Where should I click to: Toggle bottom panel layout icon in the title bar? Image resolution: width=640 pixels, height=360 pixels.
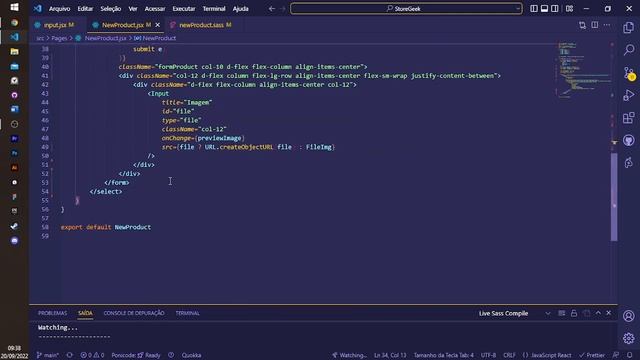544,9
